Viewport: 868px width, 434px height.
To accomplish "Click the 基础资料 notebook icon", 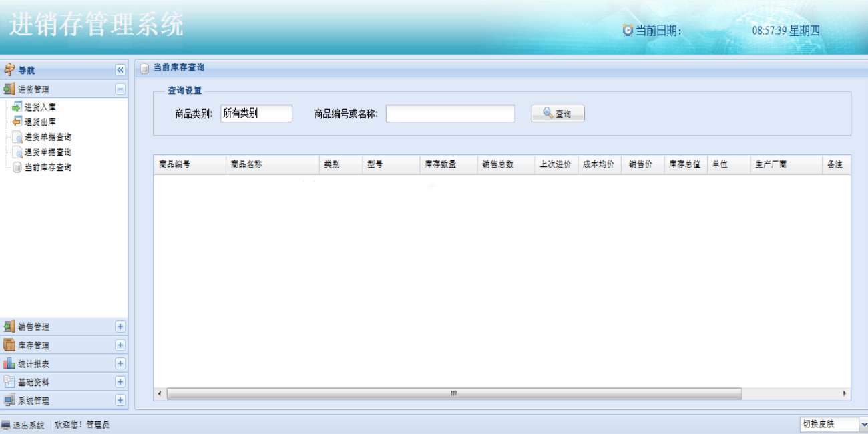I will (x=9, y=382).
